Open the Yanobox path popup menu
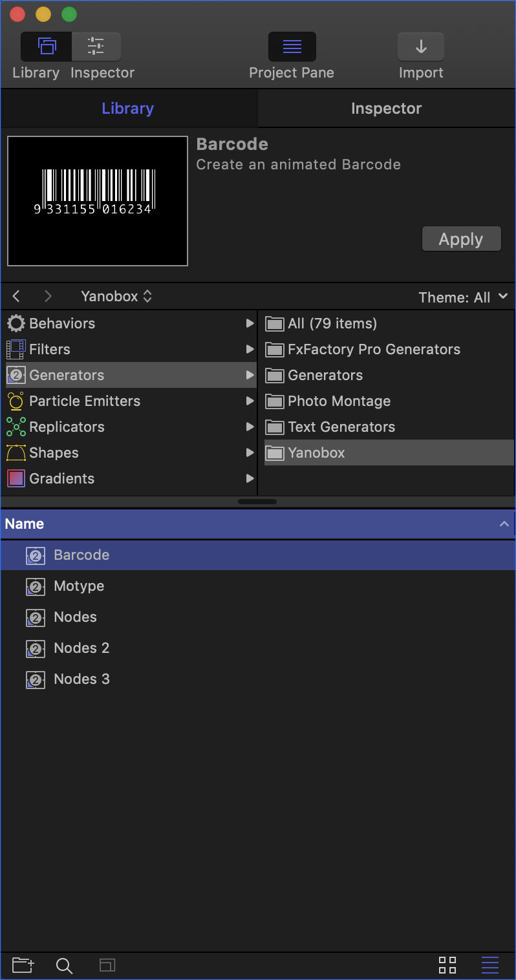This screenshot has width=516, height=980. click(x=116, y=297)
